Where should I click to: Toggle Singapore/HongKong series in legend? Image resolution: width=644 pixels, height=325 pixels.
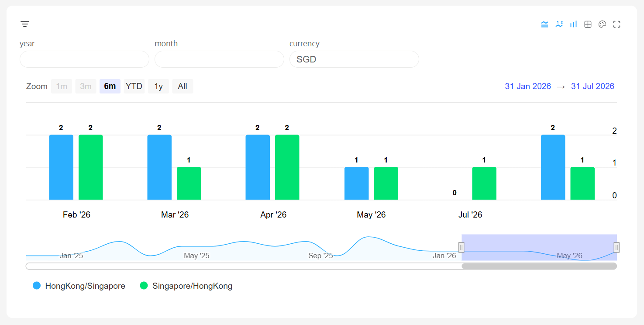click(186, 286)
